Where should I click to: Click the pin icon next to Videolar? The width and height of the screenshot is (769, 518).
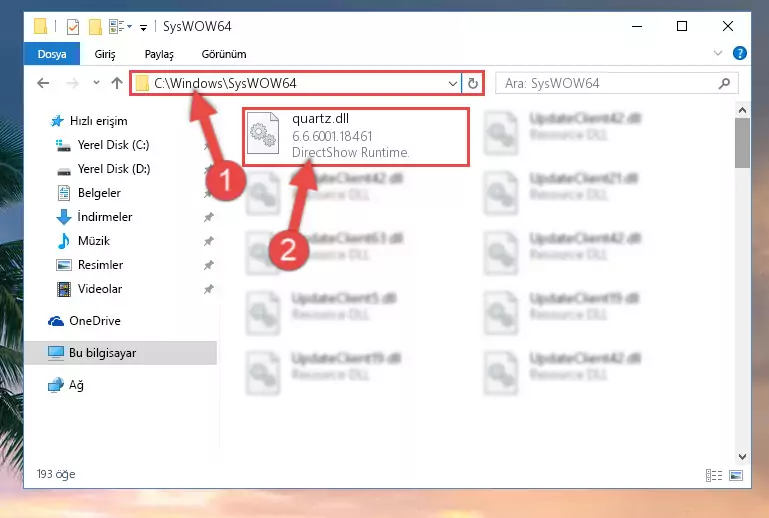208,289
